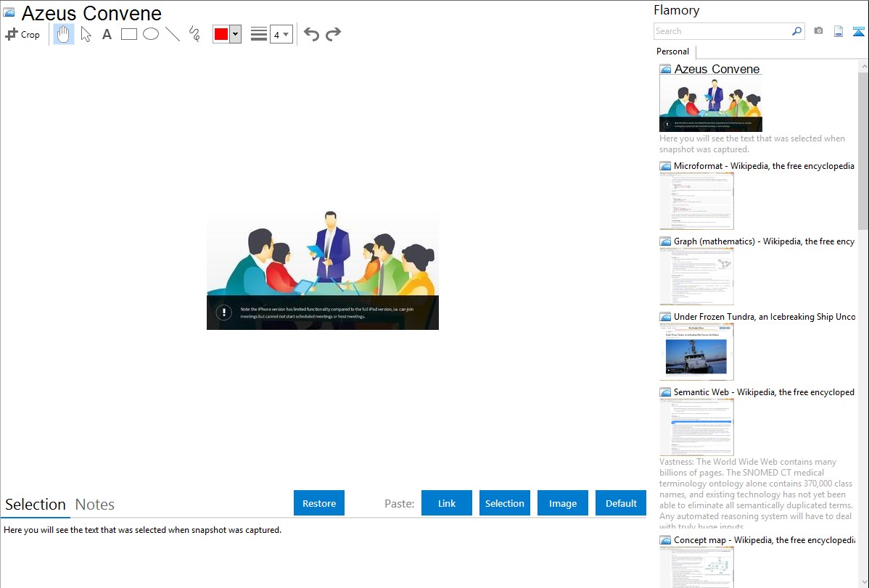869x588 pixels.
Task: Click the selected text placeholder in Selection pane
Action: [x=142, y=530]
